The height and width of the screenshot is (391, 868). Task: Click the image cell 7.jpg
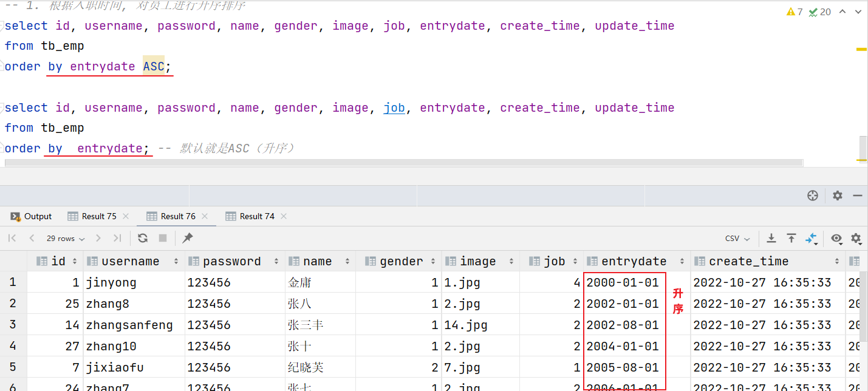[480, 367]
